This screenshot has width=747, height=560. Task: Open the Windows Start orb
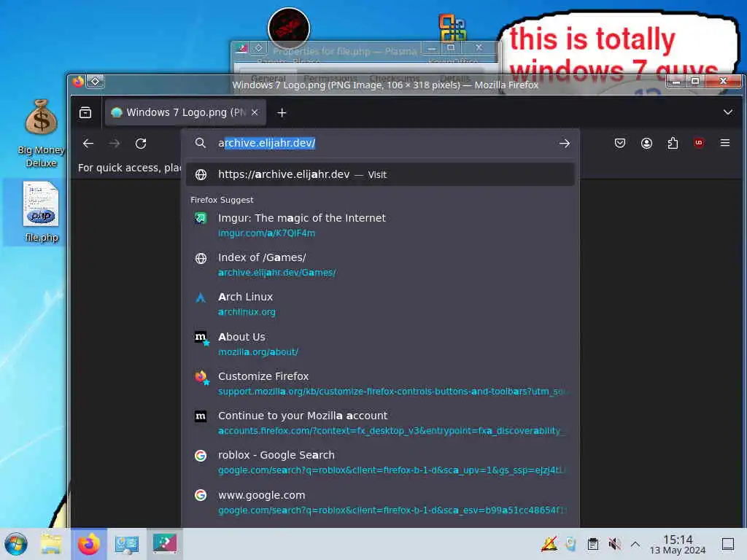coord(16,544)
